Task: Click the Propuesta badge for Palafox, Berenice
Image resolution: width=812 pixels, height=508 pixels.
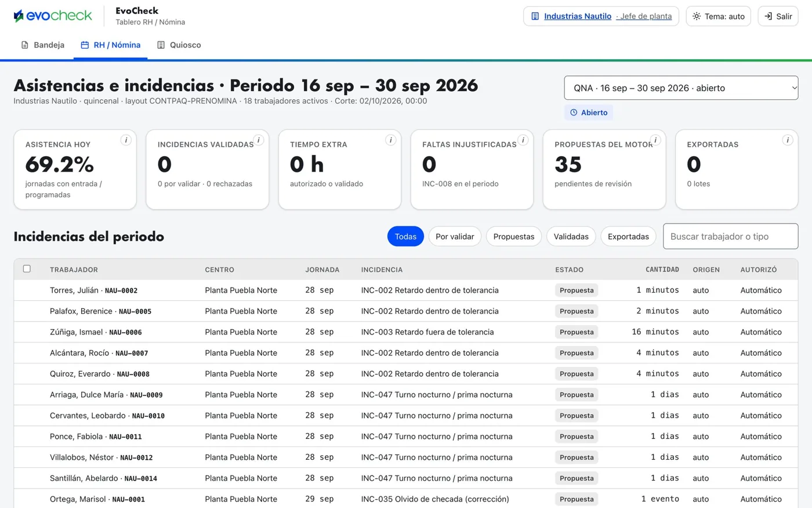Action: coord(577,311)
